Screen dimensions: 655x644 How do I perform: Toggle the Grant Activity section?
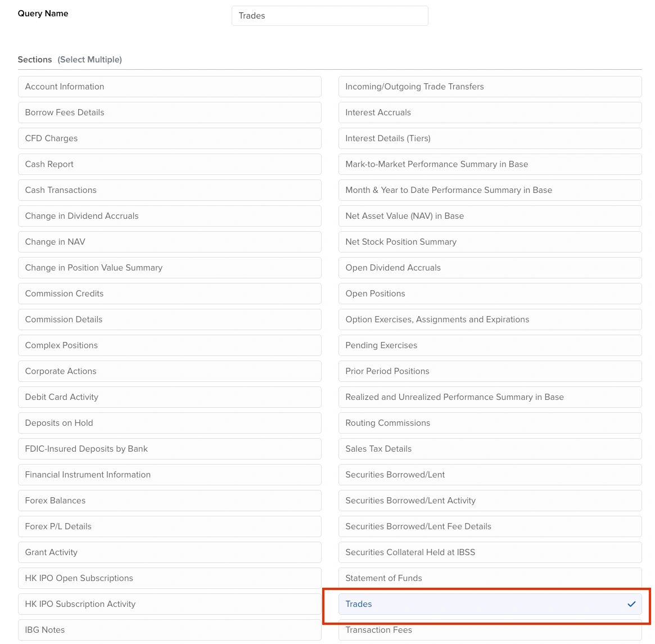169,552
